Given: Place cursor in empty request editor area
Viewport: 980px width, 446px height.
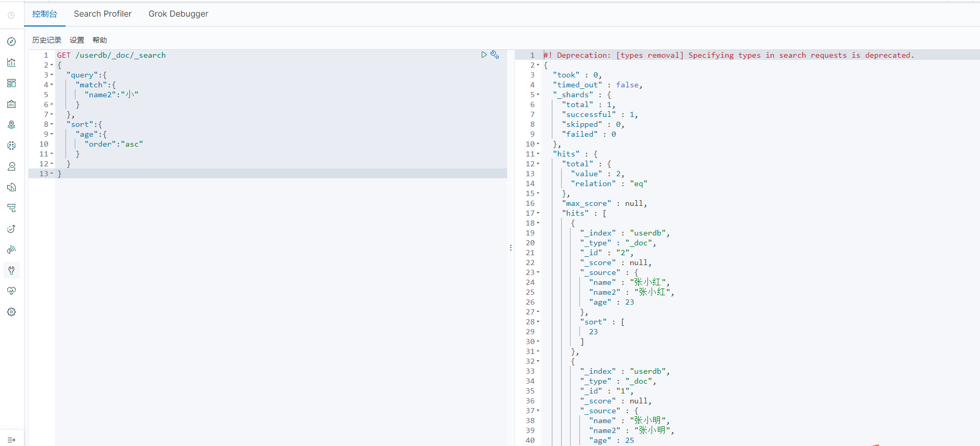Looking at the screenshot, I should (x=281, y=312).
